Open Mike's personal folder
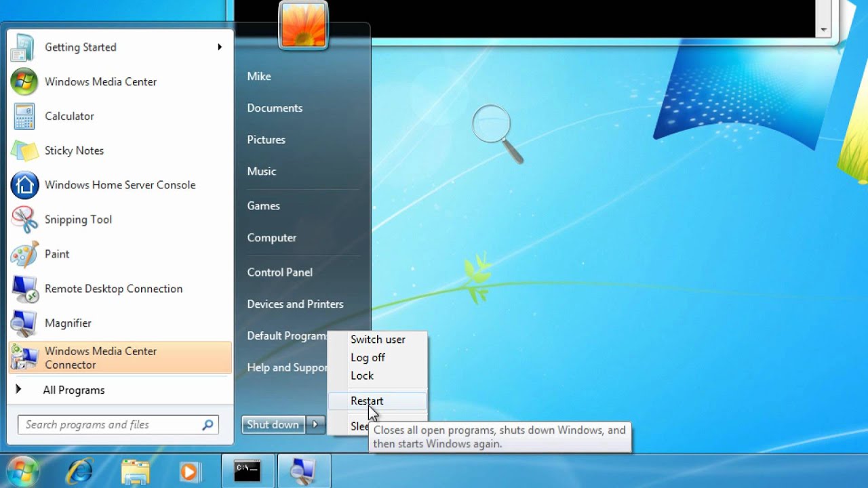Viewport: 868px width, 488px height. coord(259,77)
